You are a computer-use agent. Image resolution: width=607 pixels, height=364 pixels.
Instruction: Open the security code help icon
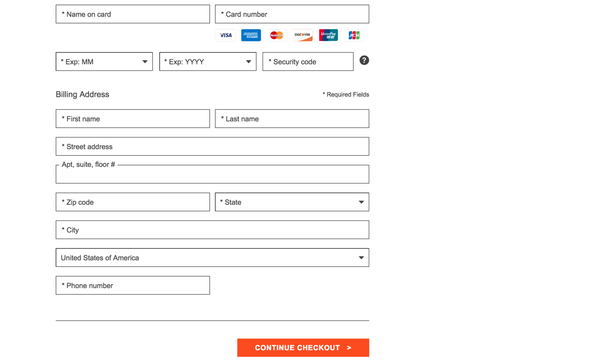click(x=364, y=60)
